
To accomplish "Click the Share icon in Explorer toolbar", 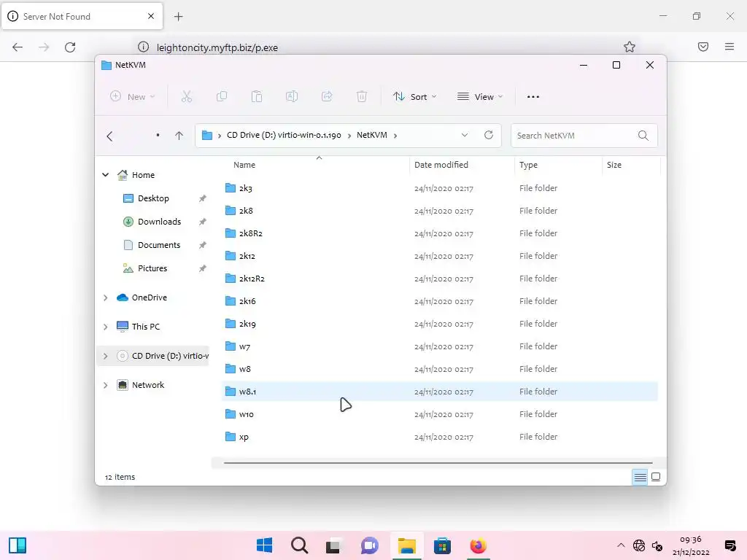I will 327,97.
